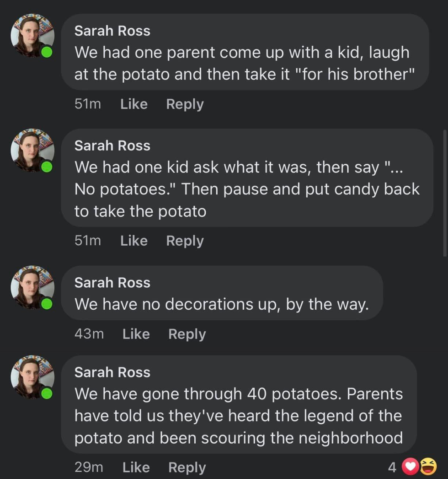Click the laughing face reaction icon
The width and height of the screenshot is (448, 479).
(x=427, y=467)
